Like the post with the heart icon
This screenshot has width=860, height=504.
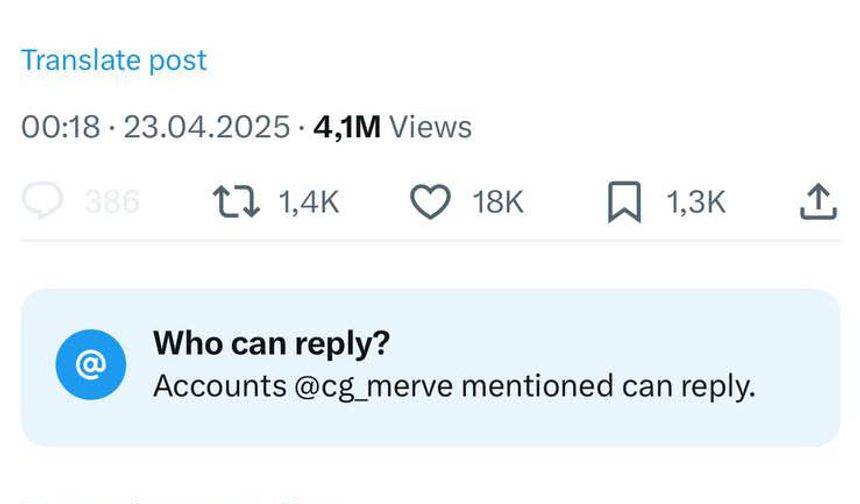[x=431, y=202]
